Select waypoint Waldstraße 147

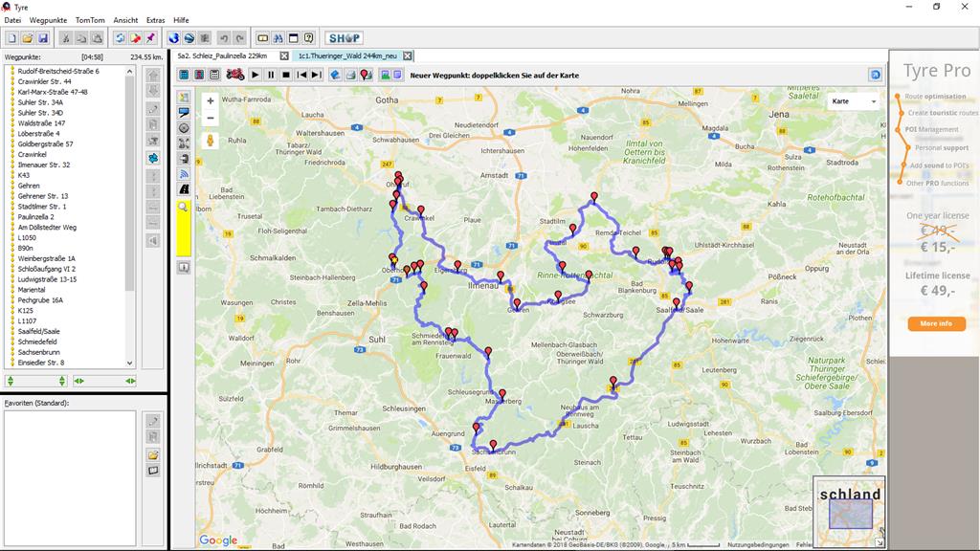coord(41,123)
